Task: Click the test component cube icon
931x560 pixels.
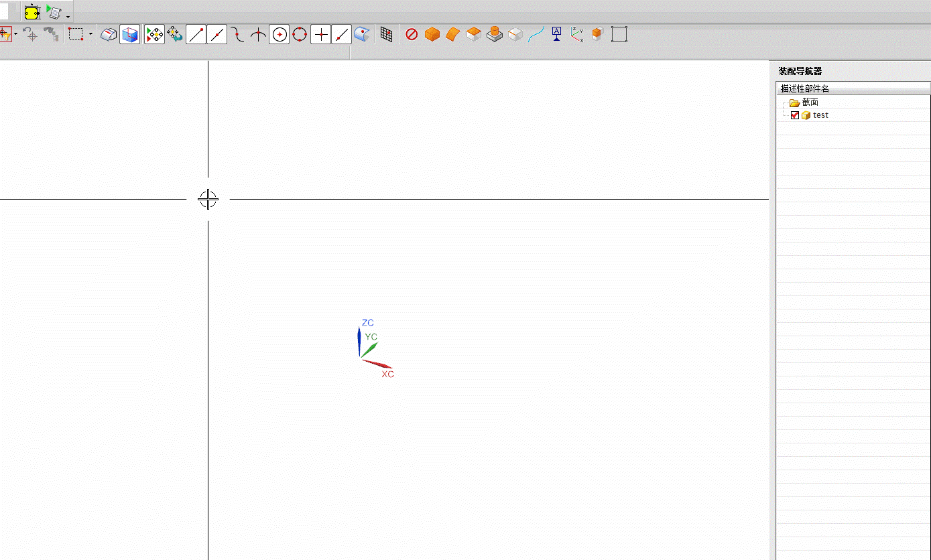Action: click(806, 115)
